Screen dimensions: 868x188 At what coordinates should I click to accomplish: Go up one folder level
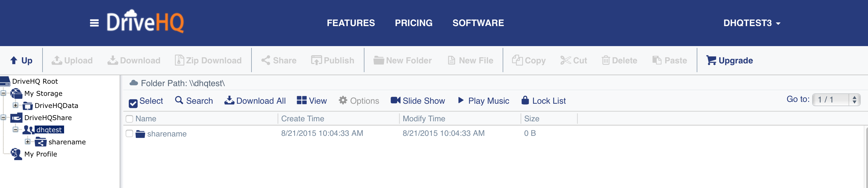22,60
